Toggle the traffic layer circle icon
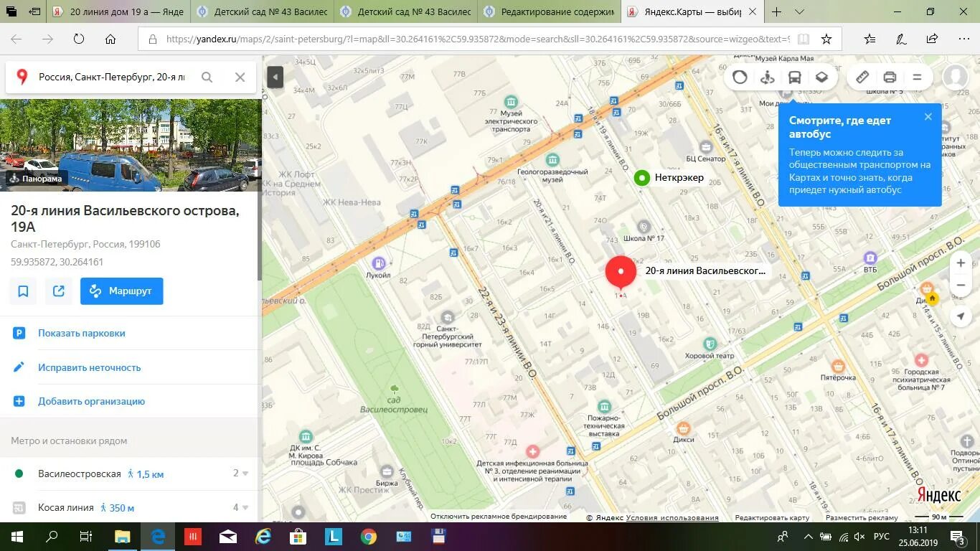 click(x=740, y=77)
